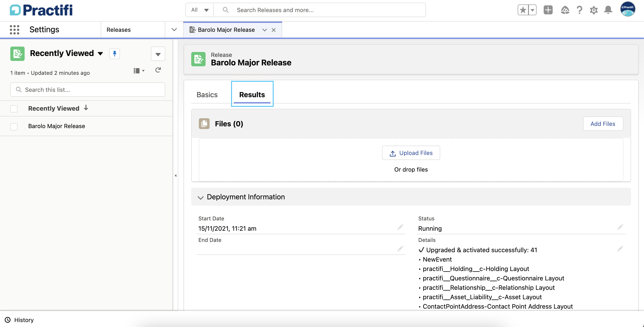Image resolution: width=644 pixels, height=327 pixels.
Task: Select all rows checkbox in list header
Action: (14, 109)
